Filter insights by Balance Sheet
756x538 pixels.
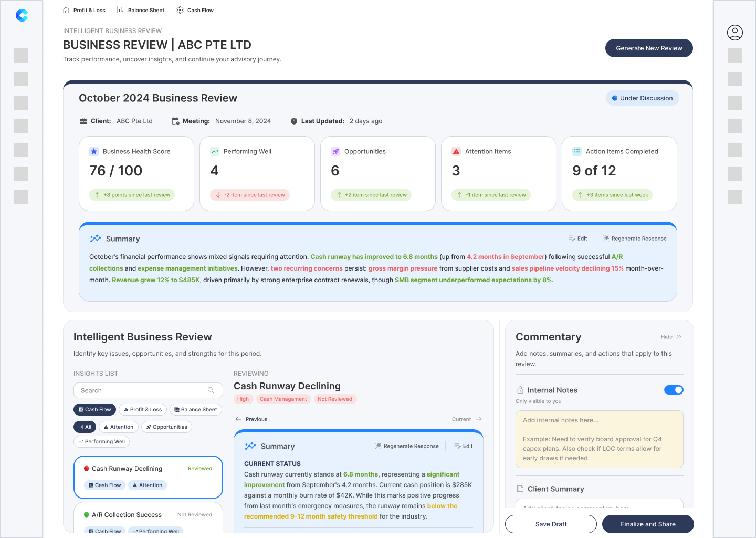[196, 410]
